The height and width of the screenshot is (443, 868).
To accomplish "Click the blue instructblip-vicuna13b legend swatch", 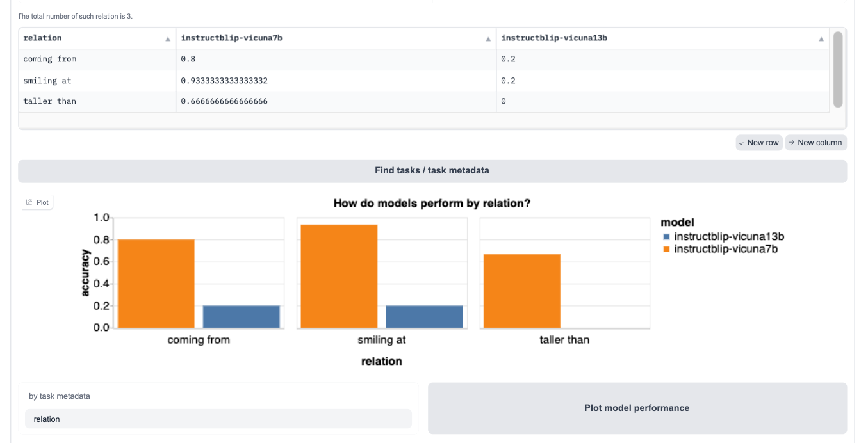I will [666, 238].
